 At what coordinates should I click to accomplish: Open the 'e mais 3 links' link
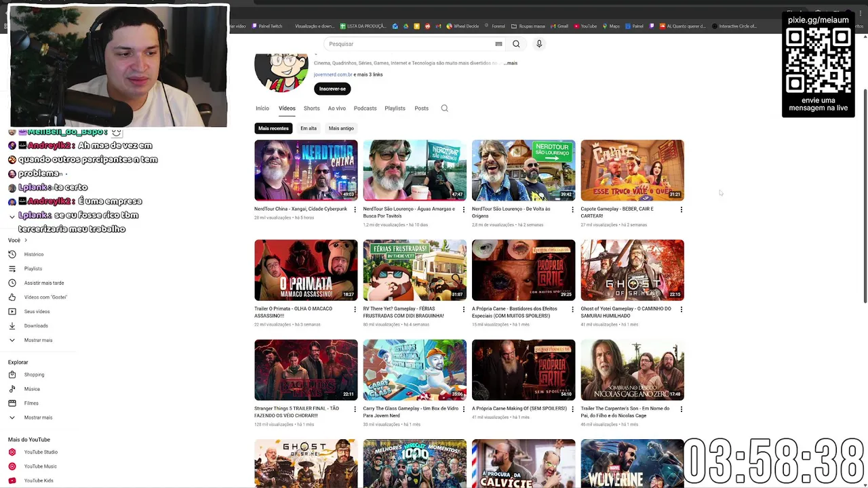[368, 75]
